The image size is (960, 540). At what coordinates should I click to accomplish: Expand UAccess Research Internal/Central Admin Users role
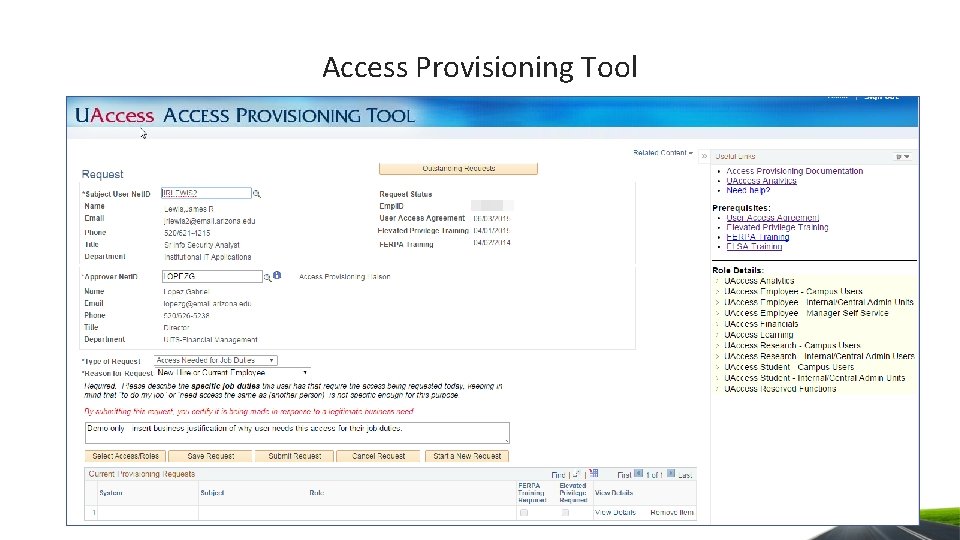[718, 356]
